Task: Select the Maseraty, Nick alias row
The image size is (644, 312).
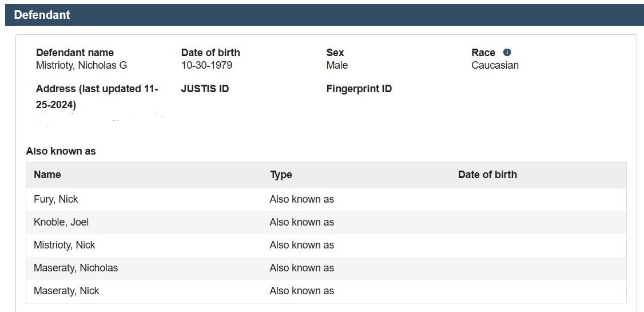Action: click(x=326, y=291)
